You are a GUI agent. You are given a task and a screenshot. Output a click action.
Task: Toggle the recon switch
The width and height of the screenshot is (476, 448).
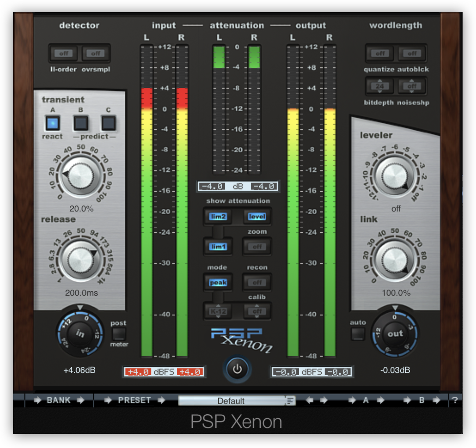(257, 283)
